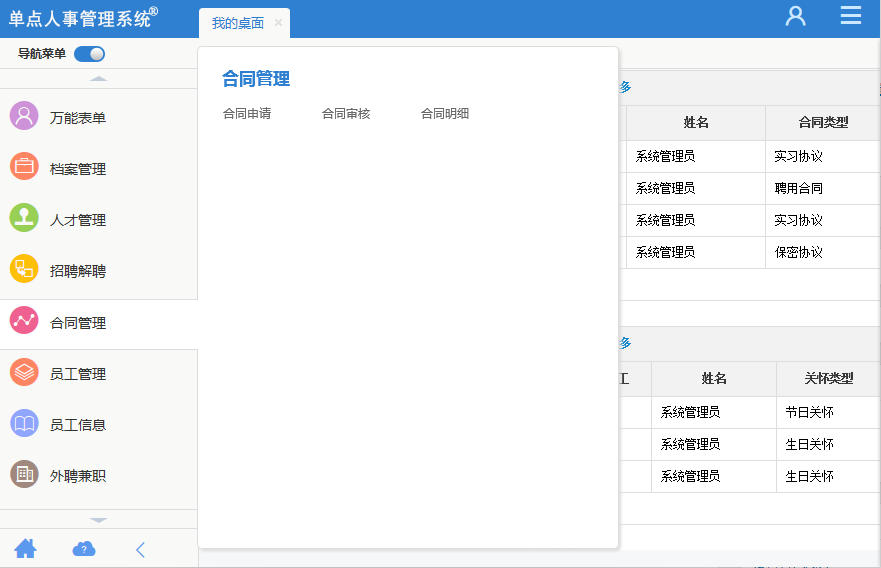Viewport: 881px width, 568px height.
Task: Open the hamburger menu icon
Action: click(x=851, y=15)
